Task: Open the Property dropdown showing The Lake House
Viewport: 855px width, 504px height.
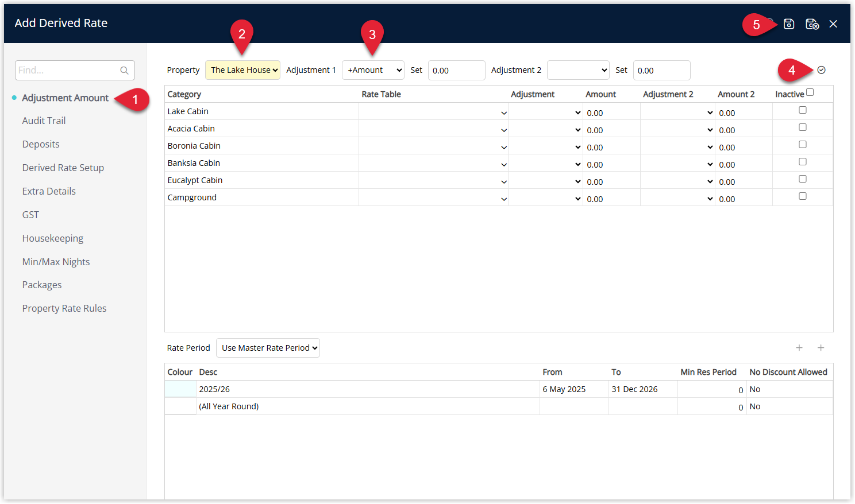Action: (243, 70)
